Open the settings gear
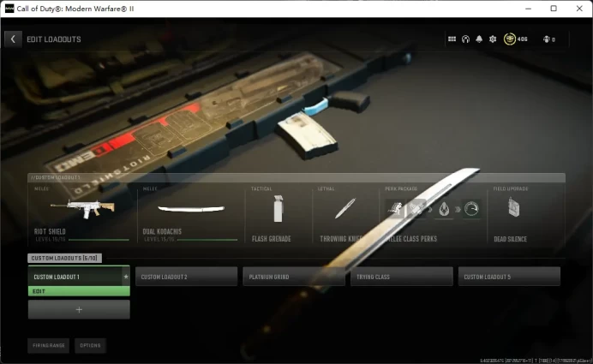The height and width of the screenshot is (364, 593). [493, 39]
